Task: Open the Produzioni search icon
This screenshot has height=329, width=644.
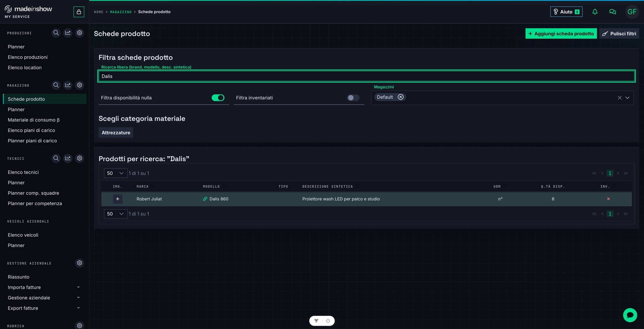Action: (x=56, y=33)
